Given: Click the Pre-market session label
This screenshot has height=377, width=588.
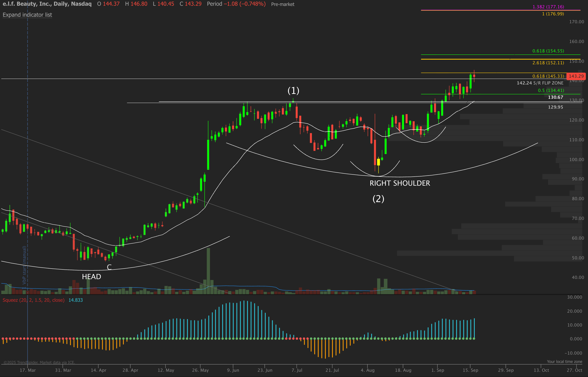Looking at the screenshot, I should point(283,4).
